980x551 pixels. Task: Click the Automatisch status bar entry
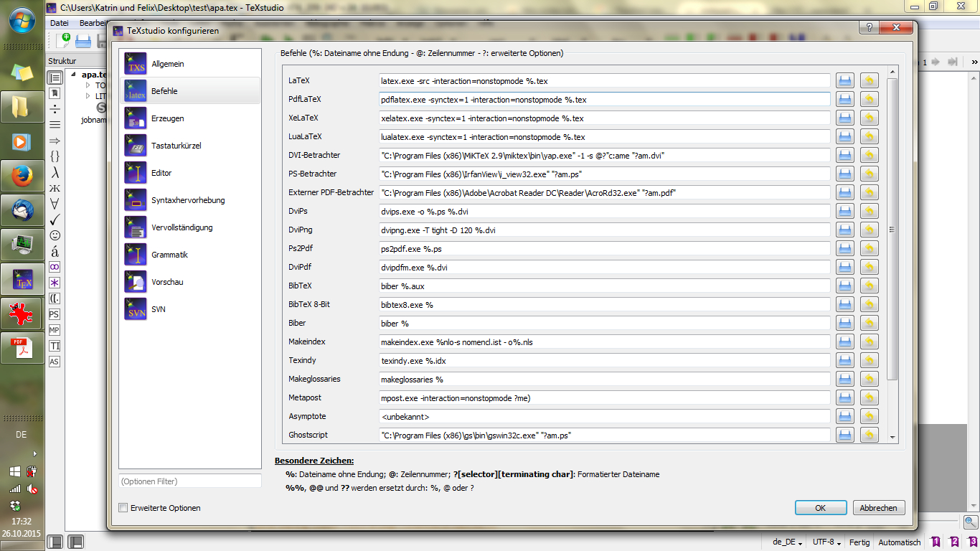[899, 542]
